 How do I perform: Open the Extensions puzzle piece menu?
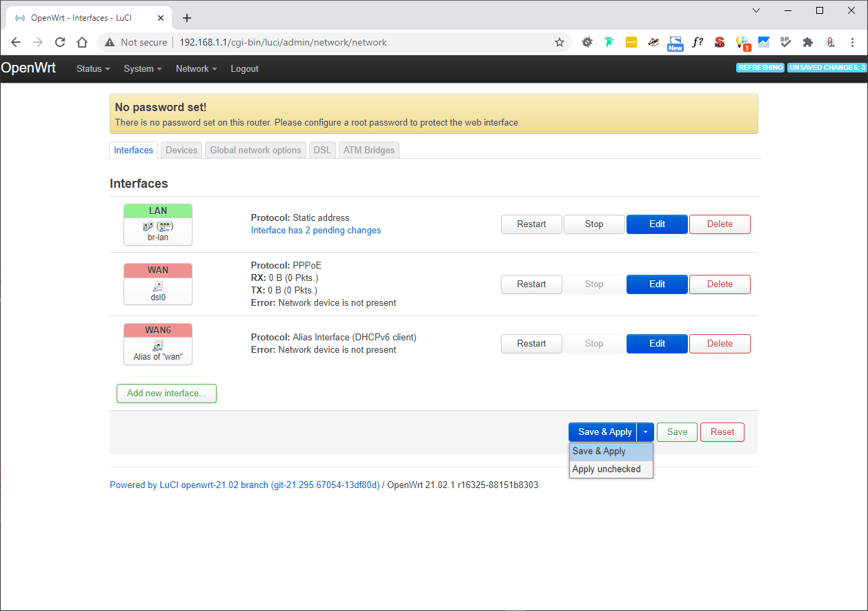[x=808, y=42]
